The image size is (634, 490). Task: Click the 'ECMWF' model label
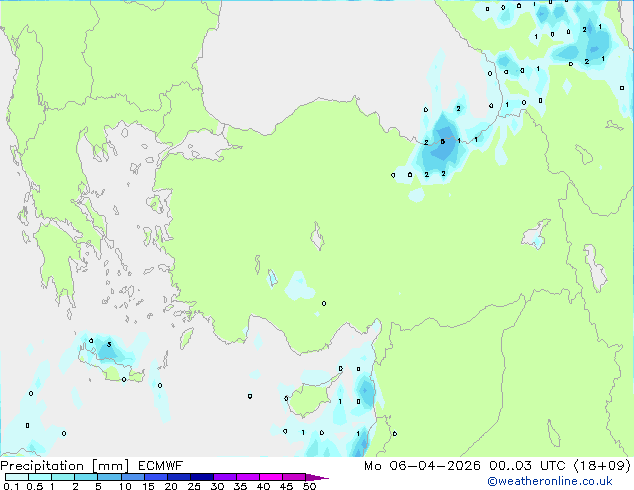point(161,466)
